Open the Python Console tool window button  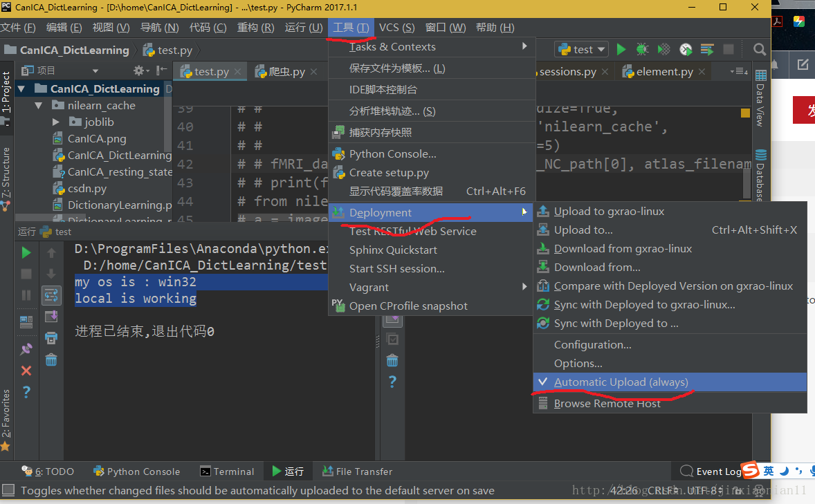[137, 472]
